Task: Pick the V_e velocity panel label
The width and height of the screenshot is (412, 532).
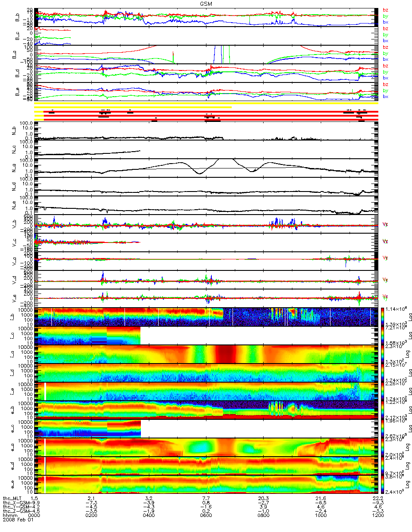Action: click(x=15, y=298)
